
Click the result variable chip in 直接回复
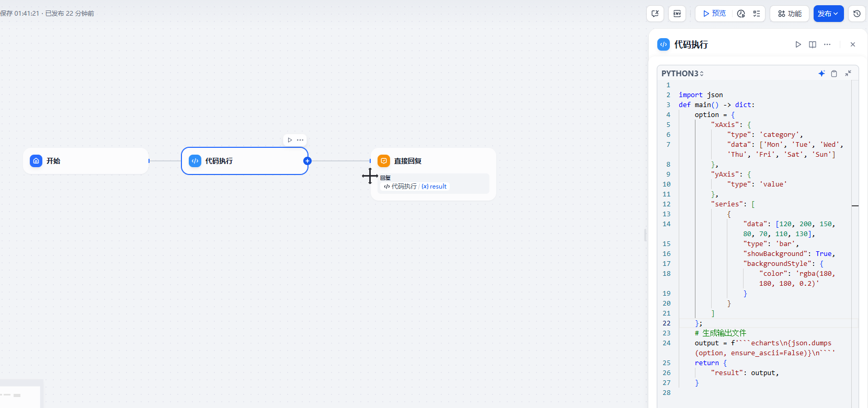point(435,186)
